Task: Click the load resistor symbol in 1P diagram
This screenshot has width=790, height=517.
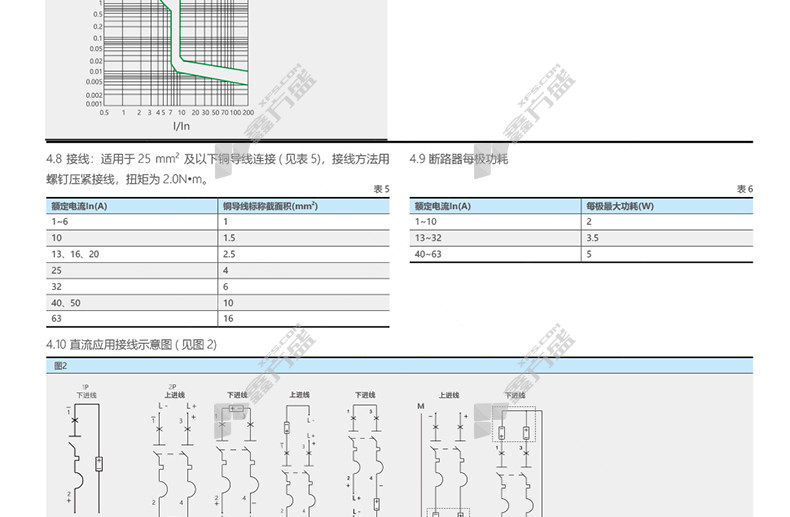Action: pos(99,463)
